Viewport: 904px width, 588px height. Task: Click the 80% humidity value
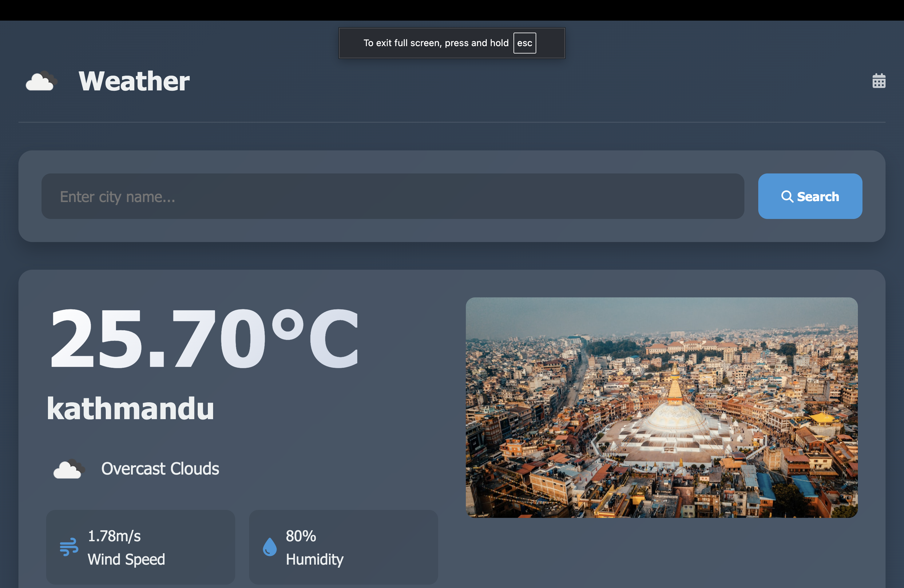pyautogui.click(x=301, y=536)
